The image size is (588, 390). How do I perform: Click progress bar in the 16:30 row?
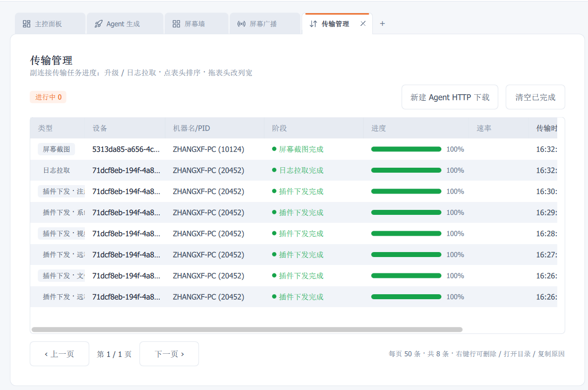406,192
